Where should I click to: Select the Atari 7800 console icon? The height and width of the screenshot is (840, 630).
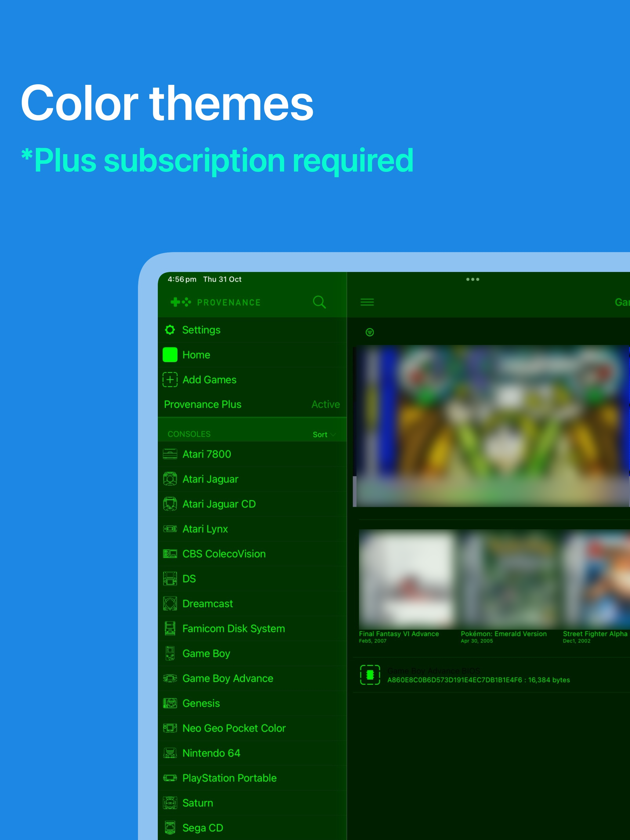[x=170, y=454]
